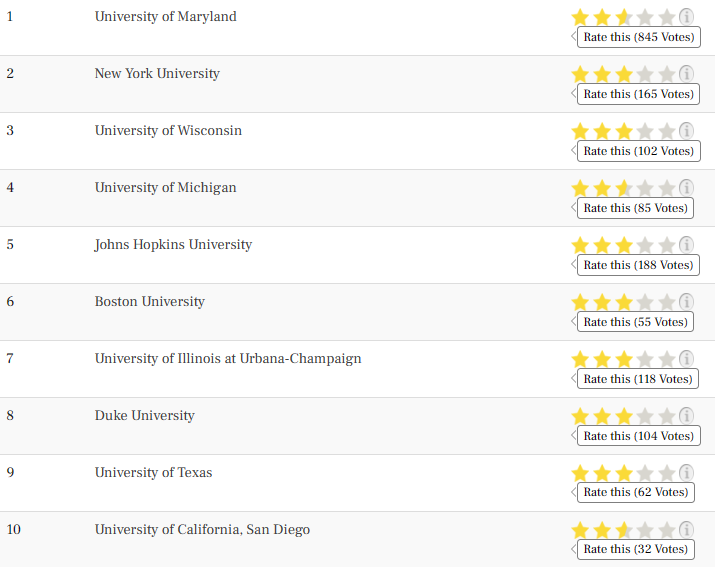Give University of Maryland a five-star rating
This screenshot has width=716, height=569.
[x=667, y=17]
